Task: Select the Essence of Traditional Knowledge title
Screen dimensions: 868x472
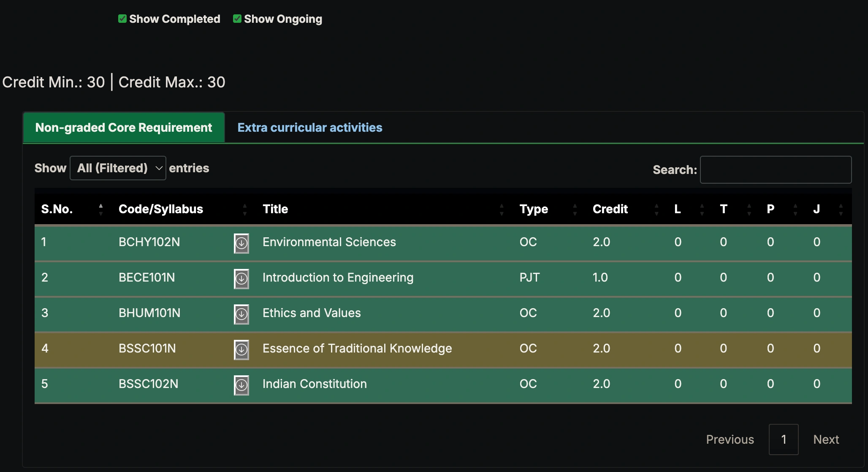Action: [x=357, y=348]
